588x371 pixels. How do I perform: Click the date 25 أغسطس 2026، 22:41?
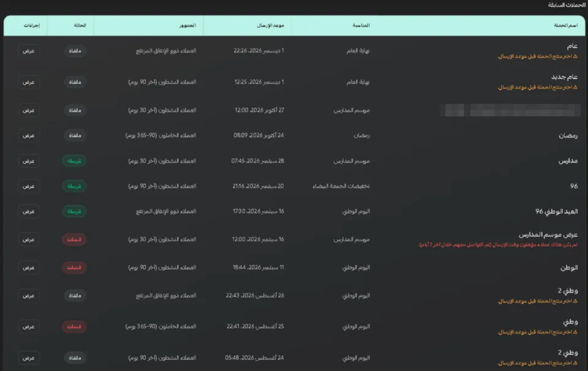point(255,326)
